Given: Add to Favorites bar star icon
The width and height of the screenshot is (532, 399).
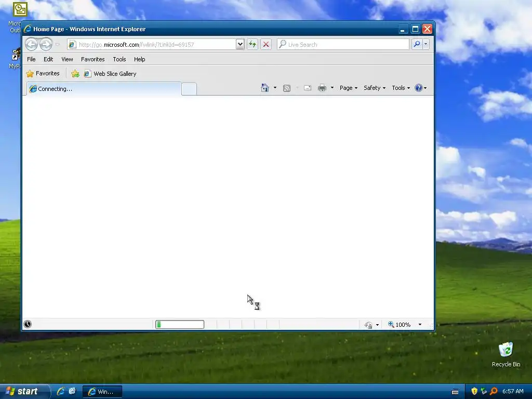Looking at the screenshot, I should (x=75, y=74).
